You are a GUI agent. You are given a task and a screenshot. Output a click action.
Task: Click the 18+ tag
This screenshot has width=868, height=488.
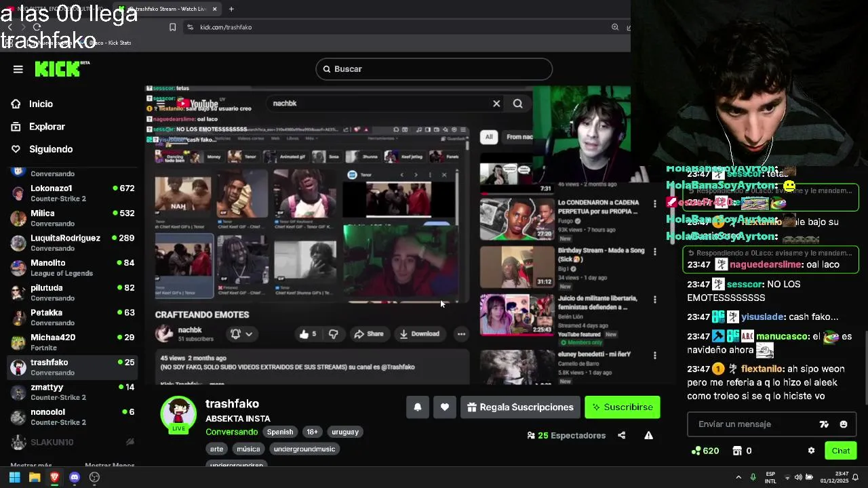point(312,432)
